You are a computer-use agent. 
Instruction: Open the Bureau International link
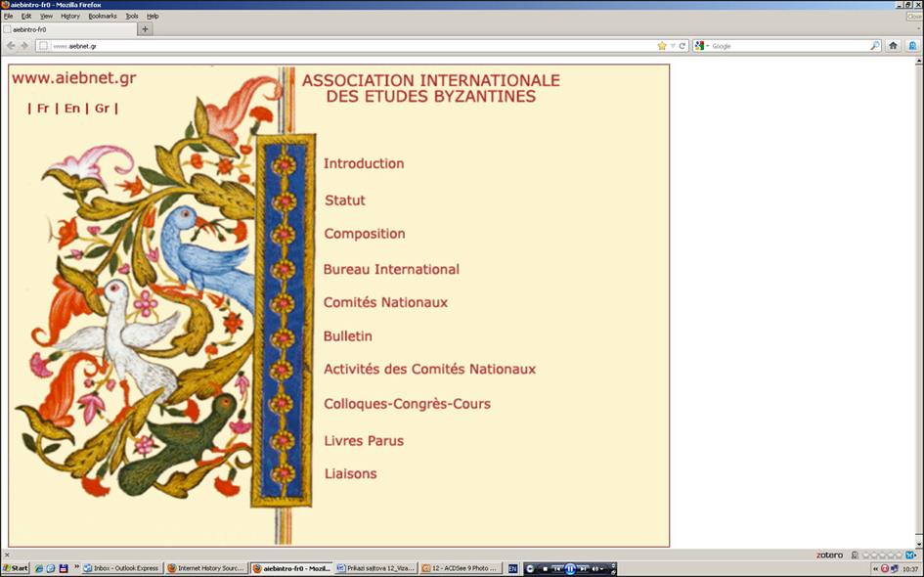click(x=391, y=270)
